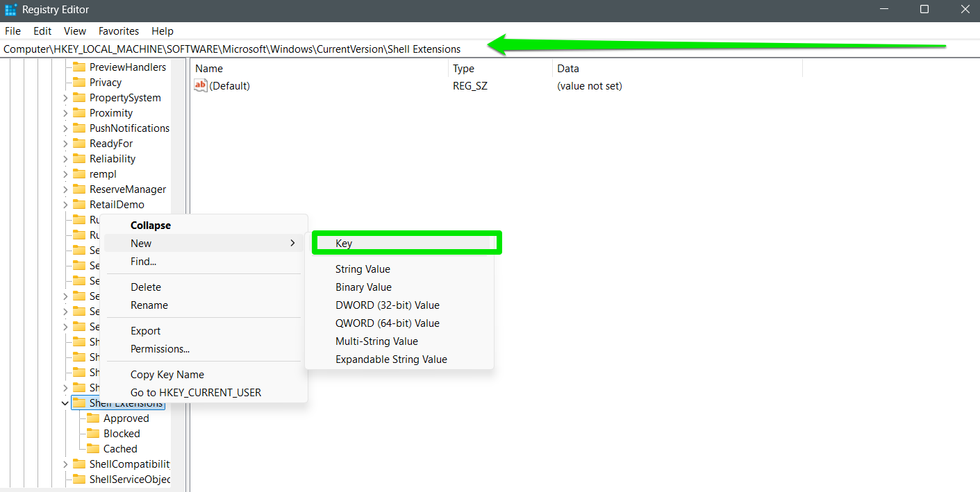Expand the rempl key

pos(65,174)
